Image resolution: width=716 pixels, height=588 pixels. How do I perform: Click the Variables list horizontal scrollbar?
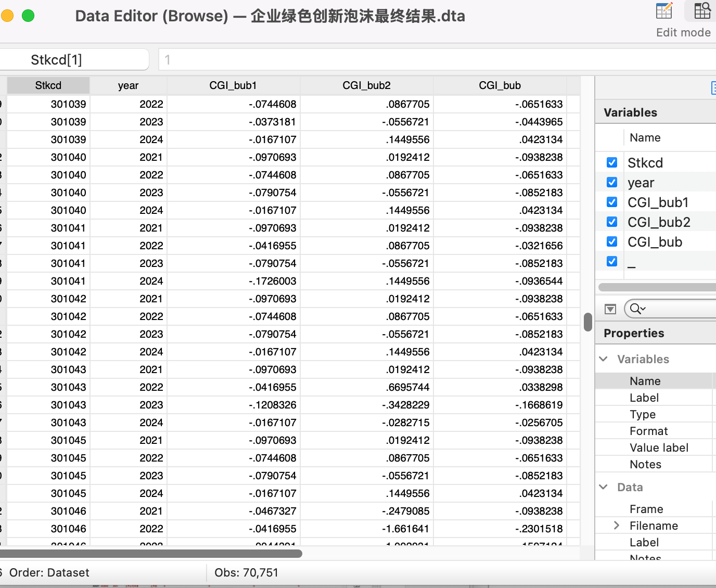(657, 287)
